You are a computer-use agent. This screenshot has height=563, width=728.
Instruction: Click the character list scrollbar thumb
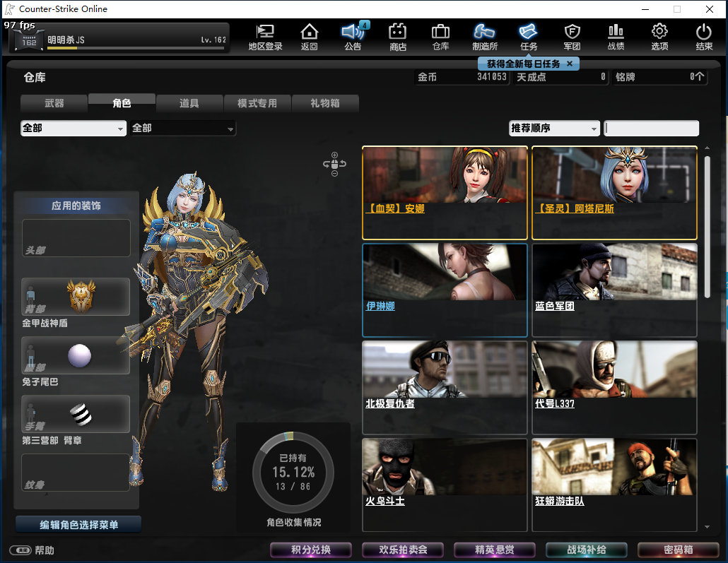[707, 227]
